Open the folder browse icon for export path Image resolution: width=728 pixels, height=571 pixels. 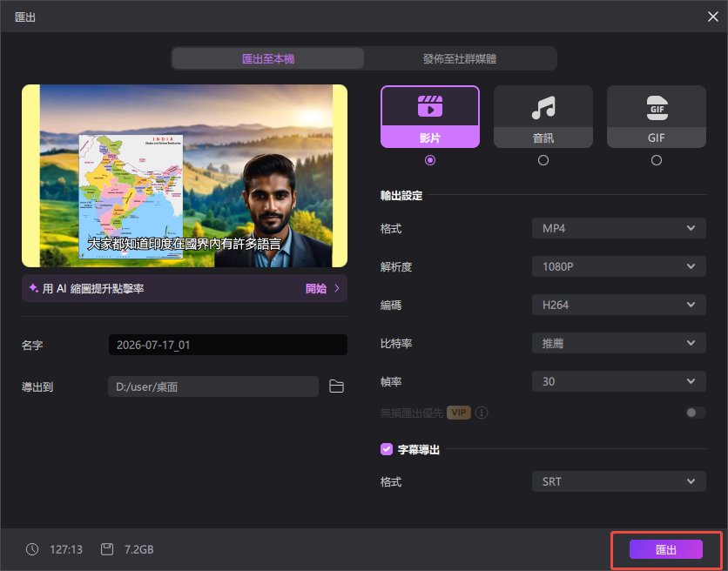(x=336, y=386)
